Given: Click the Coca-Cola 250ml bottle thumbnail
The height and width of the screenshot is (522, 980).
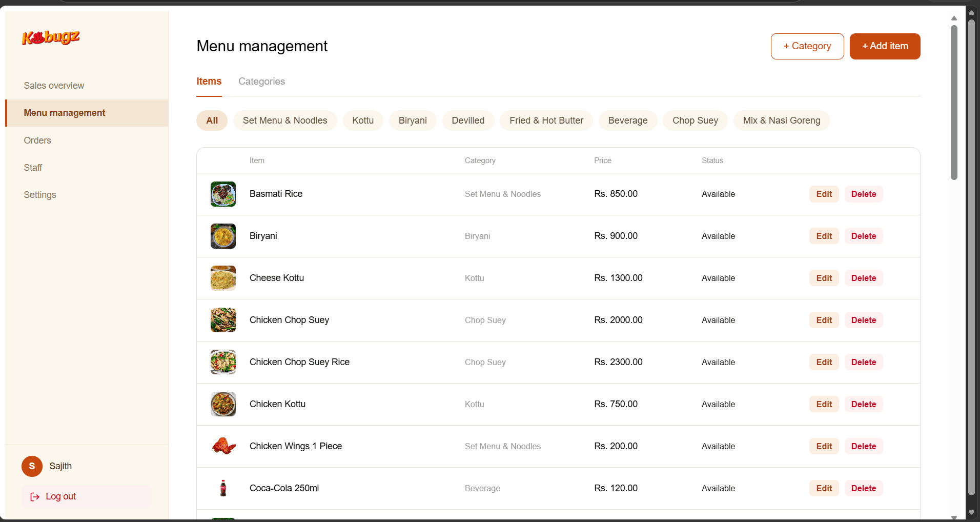Looking at the screenshot, I should click(x=223, y=488).
